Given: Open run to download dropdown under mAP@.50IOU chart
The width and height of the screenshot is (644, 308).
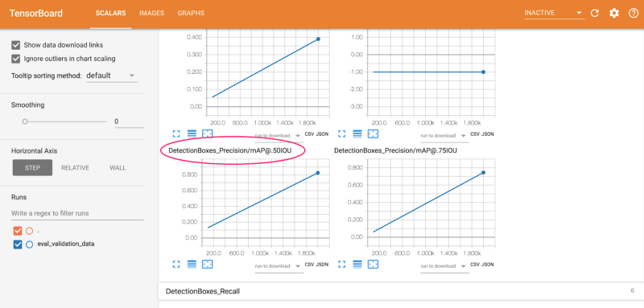Looking at the screenshot, I should (279, 265).
